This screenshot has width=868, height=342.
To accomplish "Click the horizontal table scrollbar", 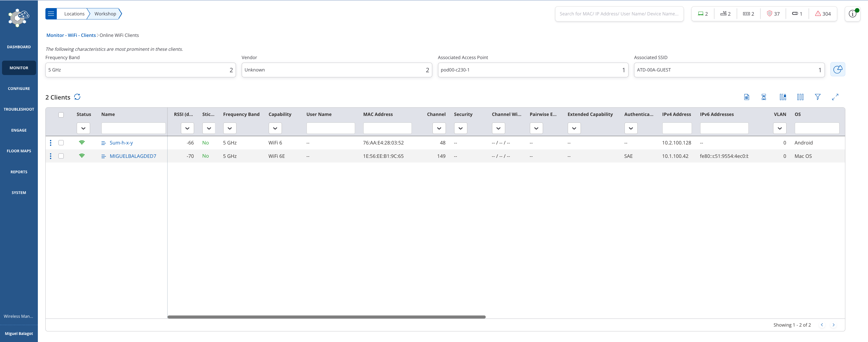I will click(x=326, y=317).
